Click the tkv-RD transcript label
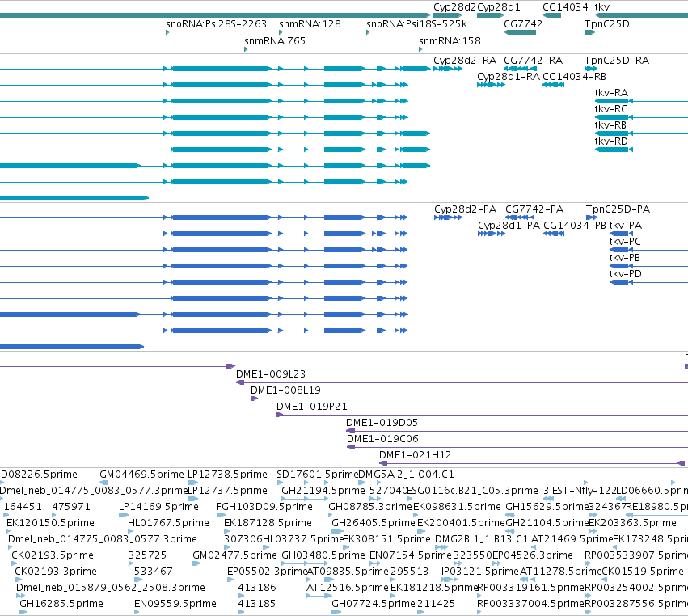The width and height of the screenshot is (688, 616). point(611,141)
